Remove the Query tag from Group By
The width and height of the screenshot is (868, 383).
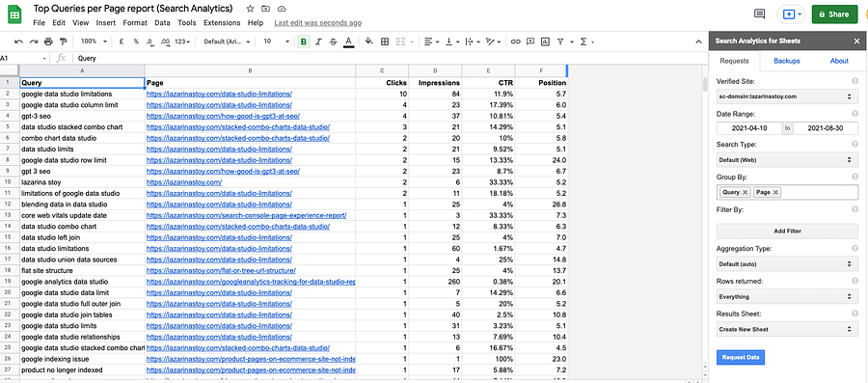(x=746, y=192)
